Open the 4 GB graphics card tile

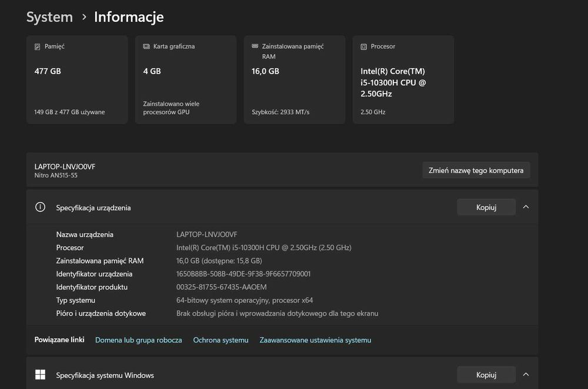[186, 79]
